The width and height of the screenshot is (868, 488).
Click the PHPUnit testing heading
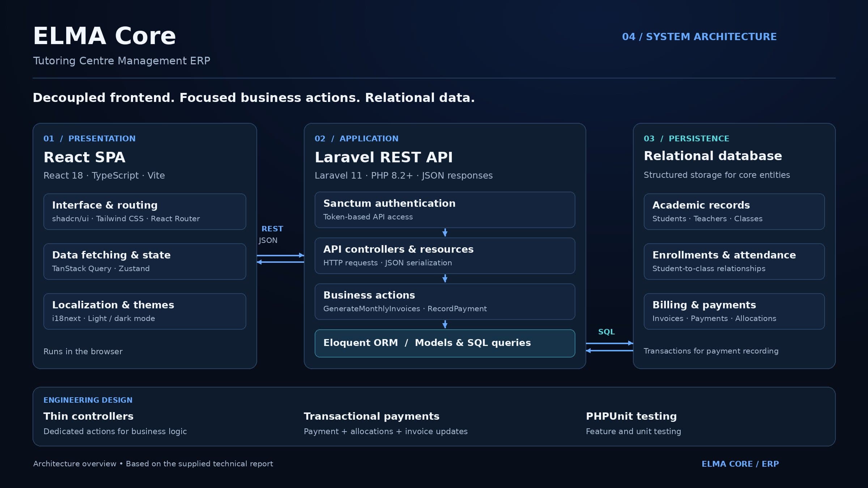[631, 416]
